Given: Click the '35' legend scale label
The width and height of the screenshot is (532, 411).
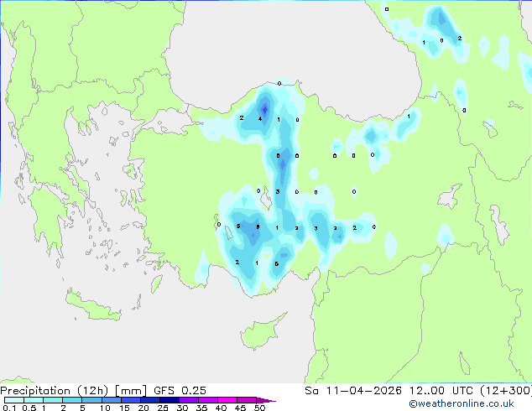Looking at the screenshot, I should point(201,408).
